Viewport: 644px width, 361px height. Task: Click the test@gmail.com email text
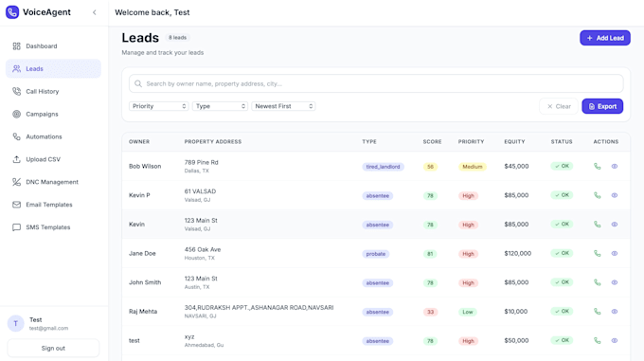tap(48, 328)
